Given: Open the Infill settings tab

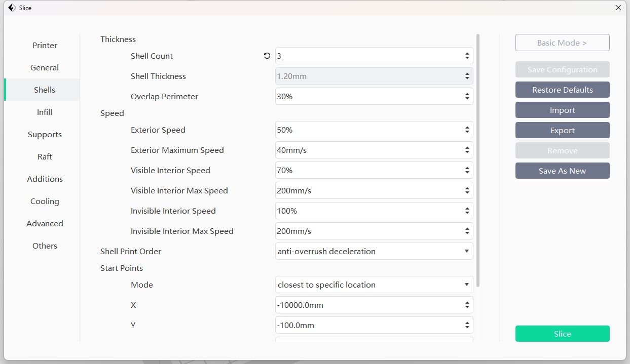Looking at the screenshot, I should click(x=45, y=112).
